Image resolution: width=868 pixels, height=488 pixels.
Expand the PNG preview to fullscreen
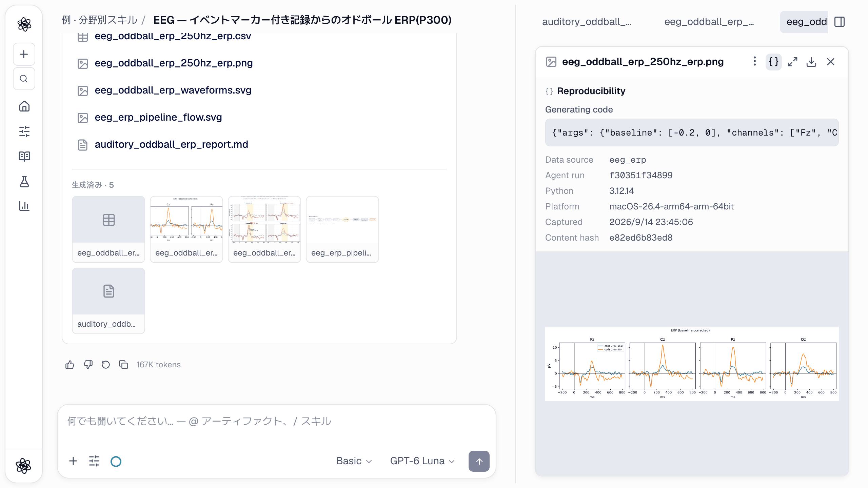(x=792, y=62)
